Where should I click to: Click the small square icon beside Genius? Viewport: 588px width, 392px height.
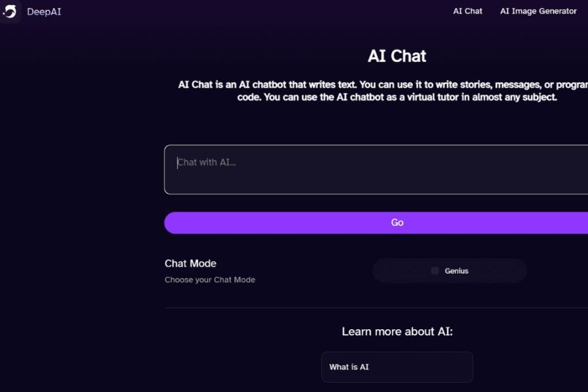tap(434, 270)
